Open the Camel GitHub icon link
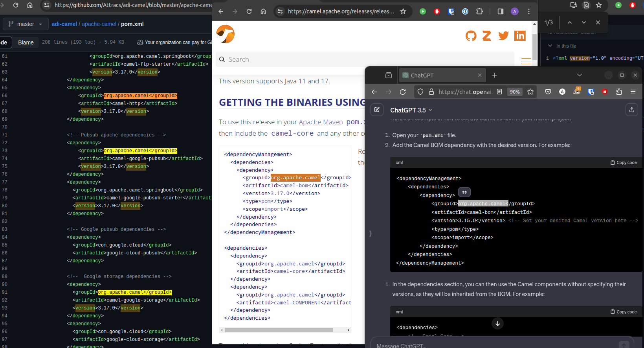 [x=471, y=36]
